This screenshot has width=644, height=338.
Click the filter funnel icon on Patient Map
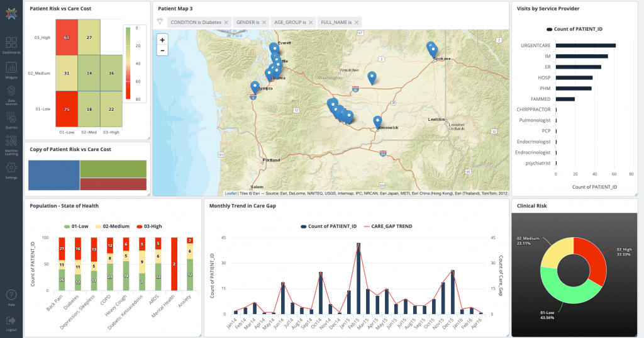[x=160, y=22]
